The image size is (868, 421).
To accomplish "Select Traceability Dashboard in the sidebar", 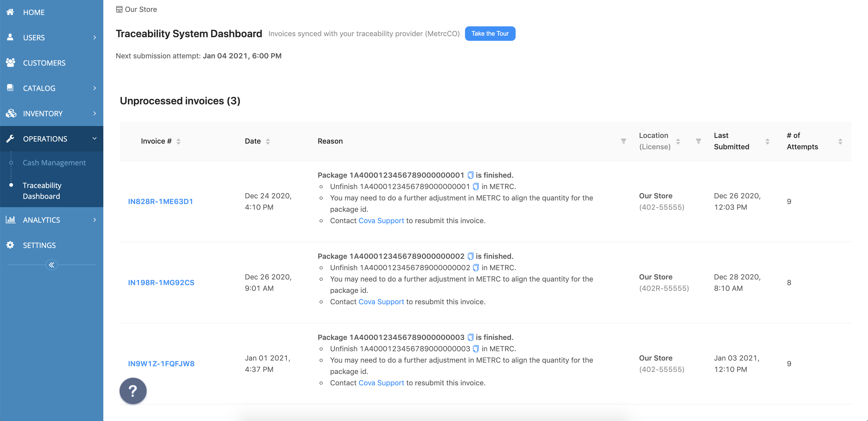I will (42, 191).
